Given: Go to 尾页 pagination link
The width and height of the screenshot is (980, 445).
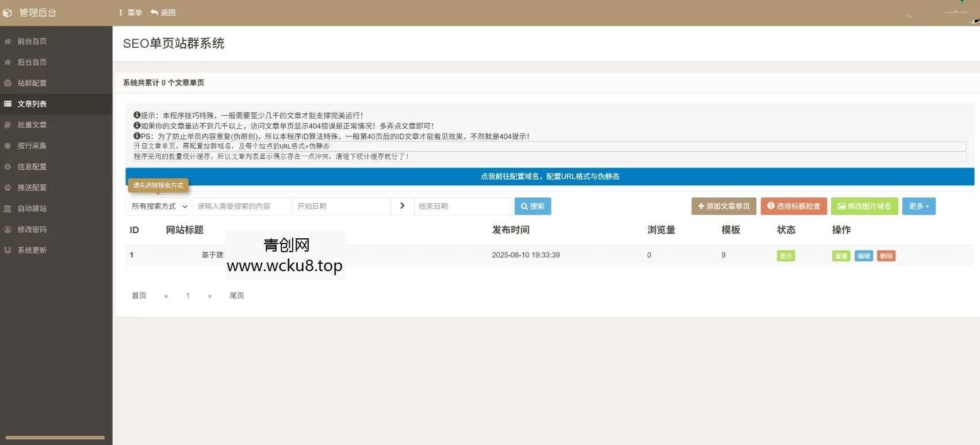Looking at the screenshot, I should point(237,295).
